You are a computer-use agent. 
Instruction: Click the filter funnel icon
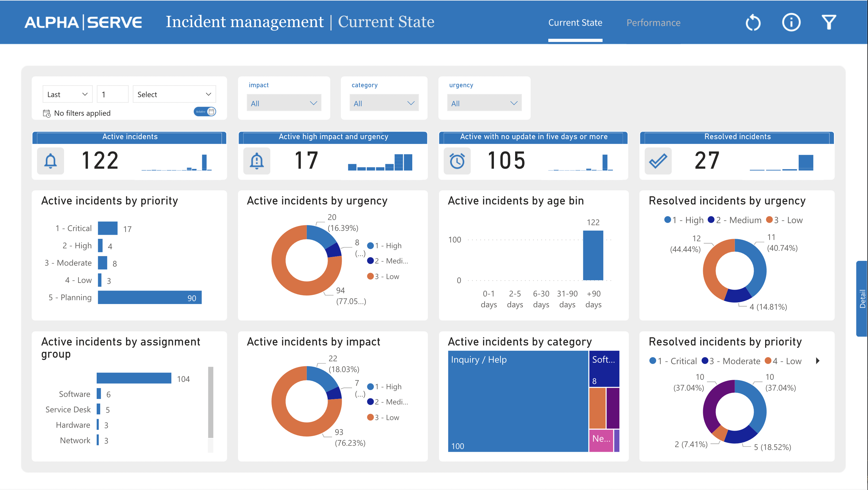[829, 23]
